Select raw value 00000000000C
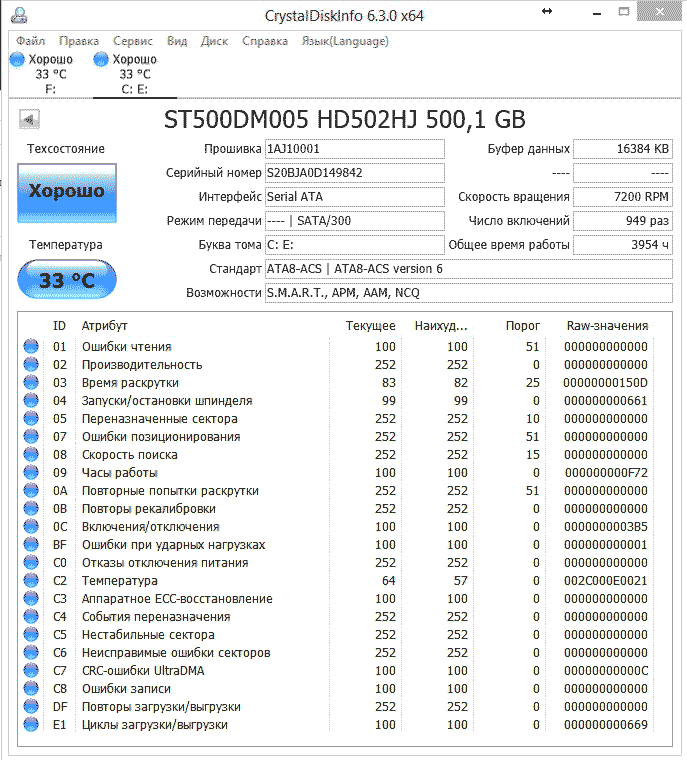The image size is (687, 760). [606, 670]
